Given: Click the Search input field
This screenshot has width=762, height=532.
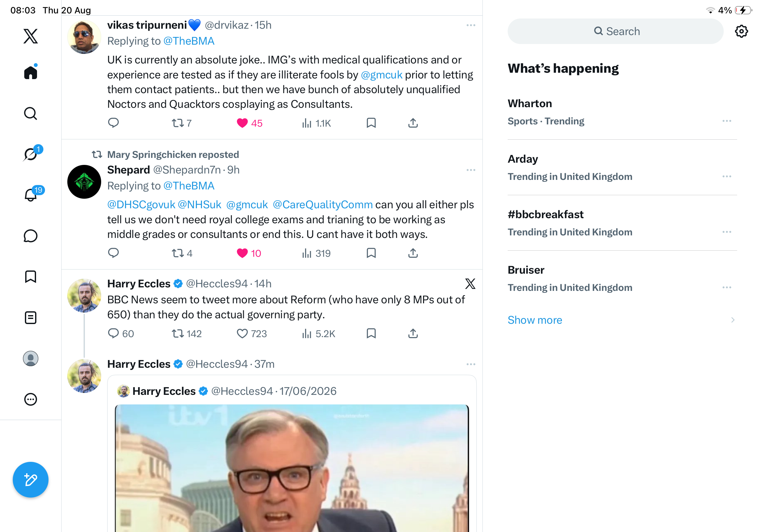Looking at the screenshot, I should coord(615,31).
